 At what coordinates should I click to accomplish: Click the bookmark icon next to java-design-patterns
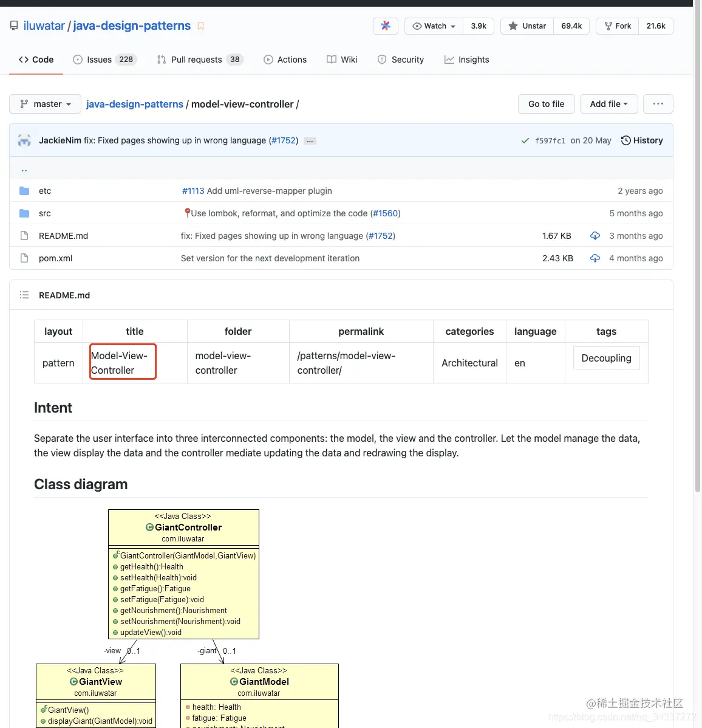pyautogui.click(x=200, y=26)
